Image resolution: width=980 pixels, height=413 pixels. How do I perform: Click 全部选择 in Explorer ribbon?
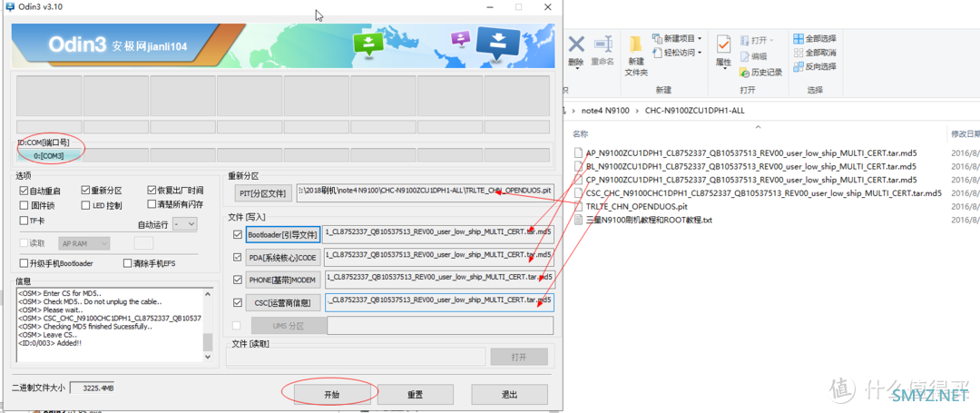pos(815,39)
